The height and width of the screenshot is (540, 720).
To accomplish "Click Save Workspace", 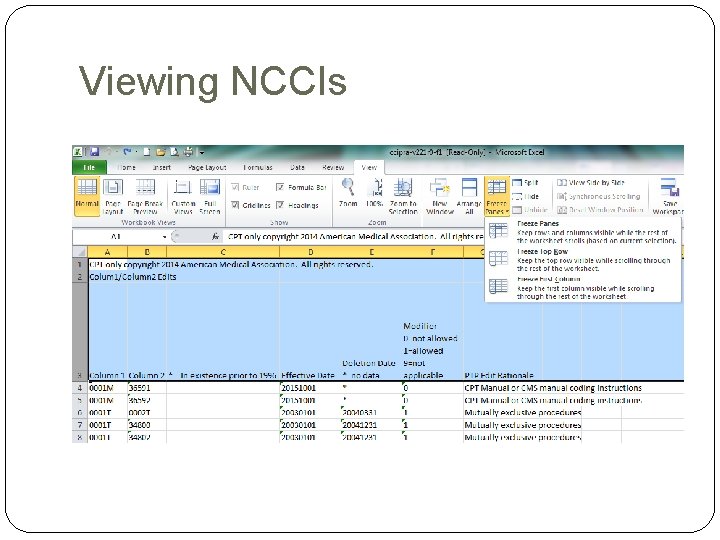I will (669, 196).
